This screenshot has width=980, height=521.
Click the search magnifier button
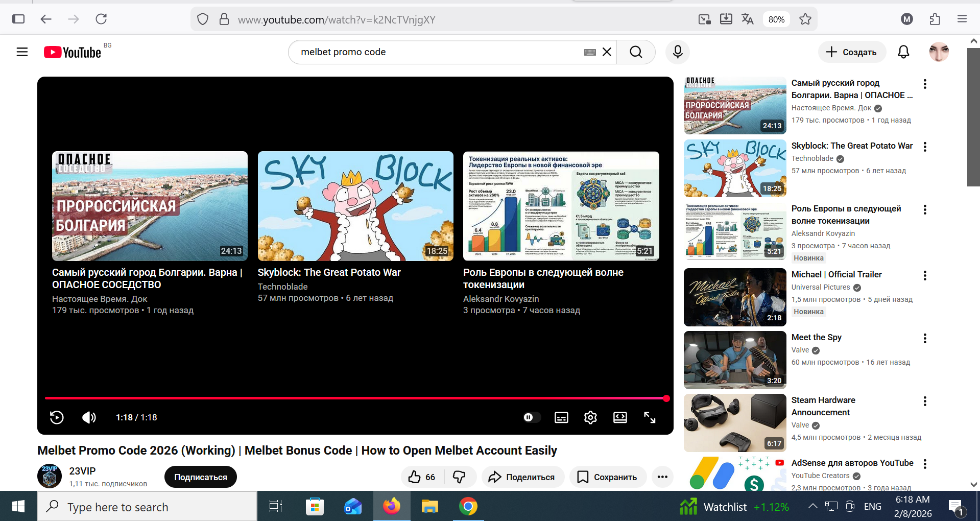click(636, 52)
